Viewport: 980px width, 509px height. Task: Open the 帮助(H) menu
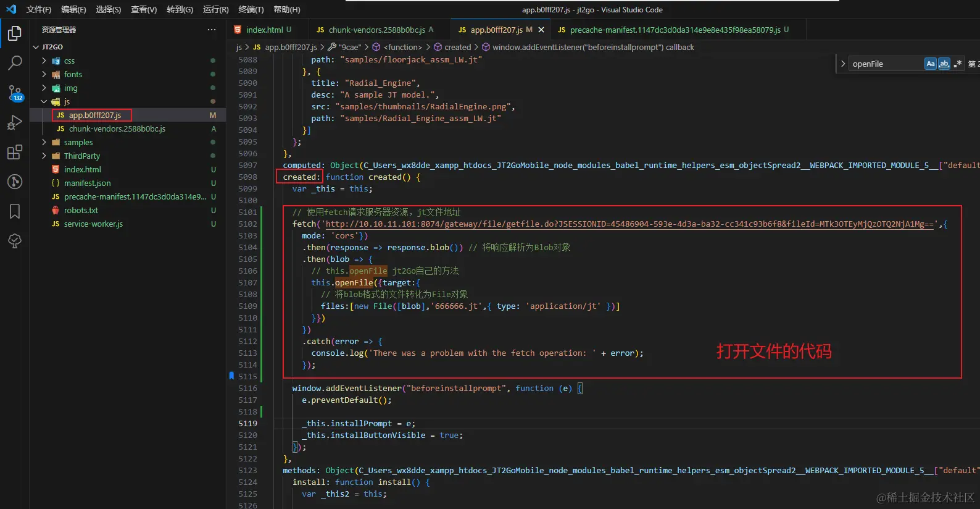coord(286,9)
